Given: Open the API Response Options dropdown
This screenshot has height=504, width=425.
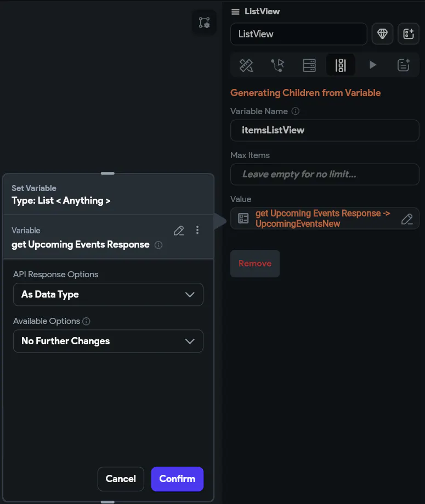Looking at the screenshot, I should 108,295.
